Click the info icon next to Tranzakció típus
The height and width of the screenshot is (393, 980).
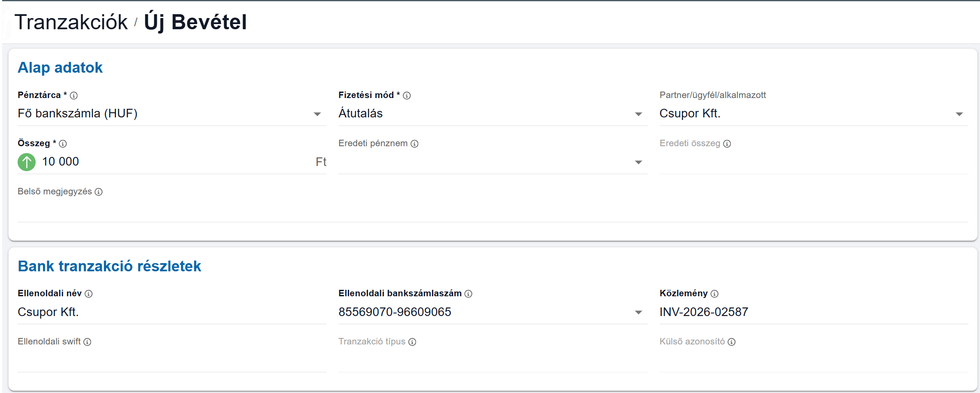(x=412, y=342)
